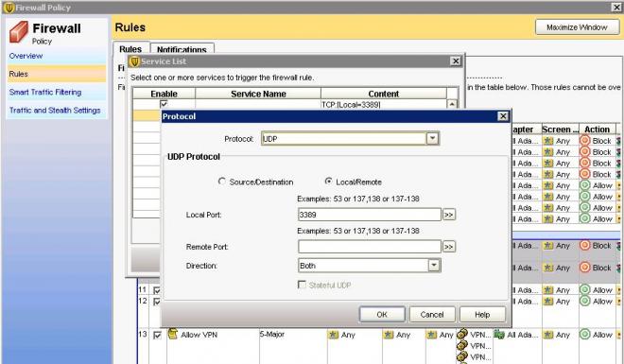Viewport: 624px width, 364px height.
Task: Toggle the checkbox for Allow VPN rule 13
Action: point(157,335)
